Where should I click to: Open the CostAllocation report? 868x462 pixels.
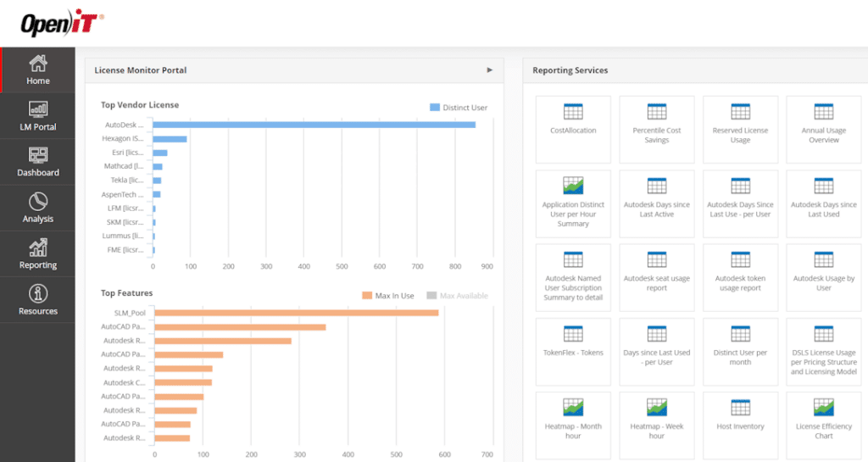[x=573, y=130]
